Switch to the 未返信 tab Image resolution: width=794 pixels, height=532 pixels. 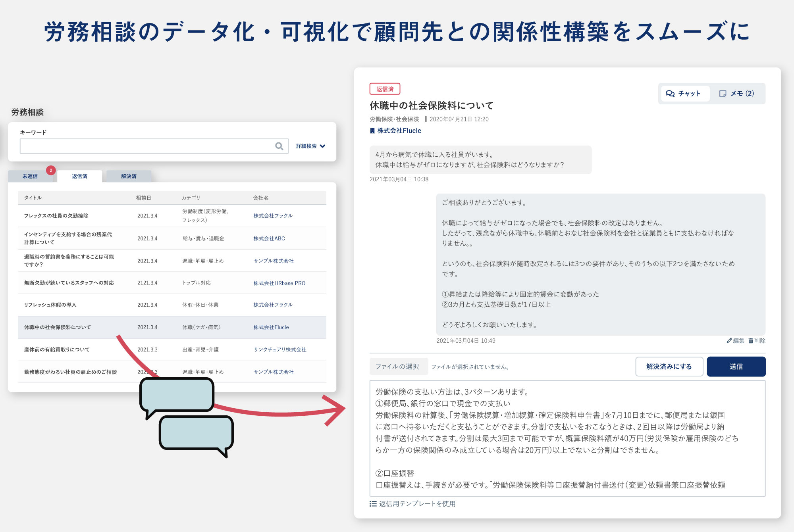(30, 176)
